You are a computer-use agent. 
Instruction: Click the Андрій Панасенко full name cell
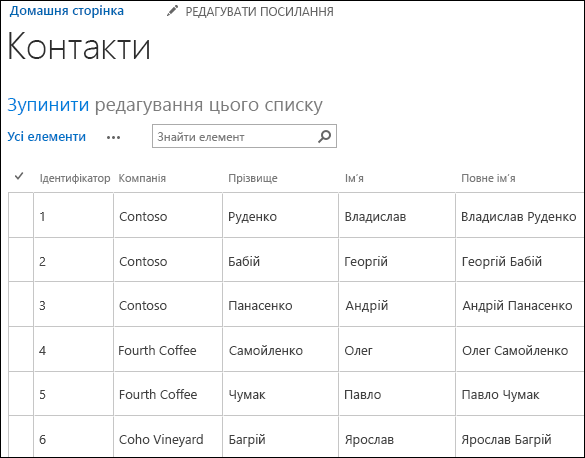[x=520, y=304]
